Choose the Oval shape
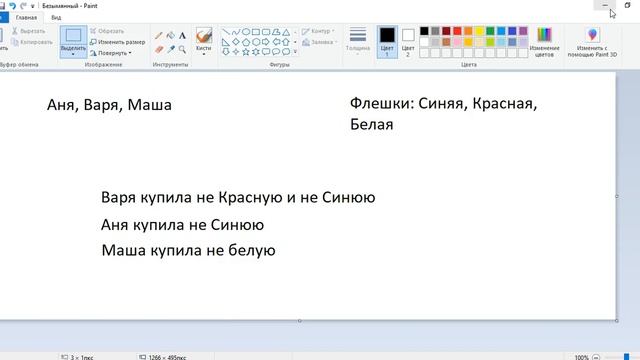 pos(246,32)
